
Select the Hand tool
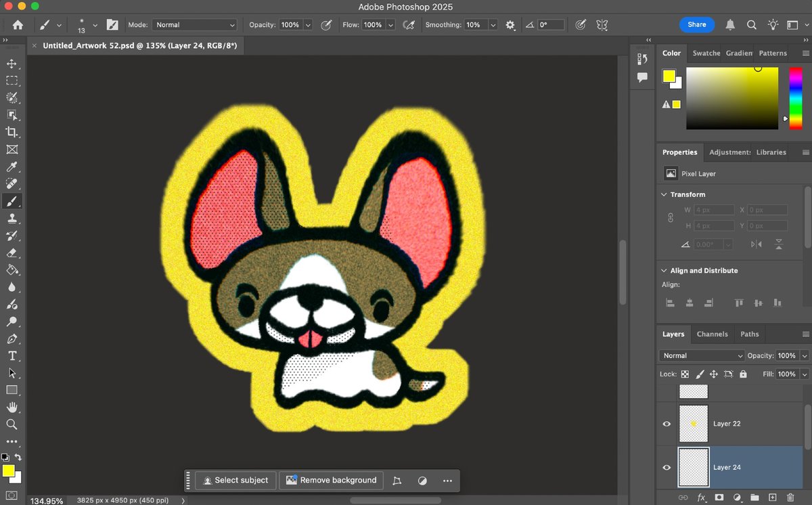tap(12, 408)
